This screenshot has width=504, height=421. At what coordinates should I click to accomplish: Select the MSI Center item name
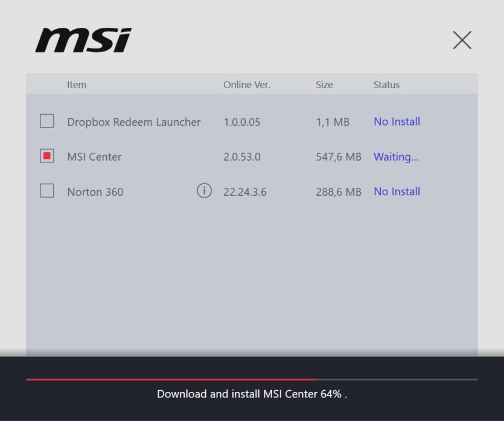(94, 157)
